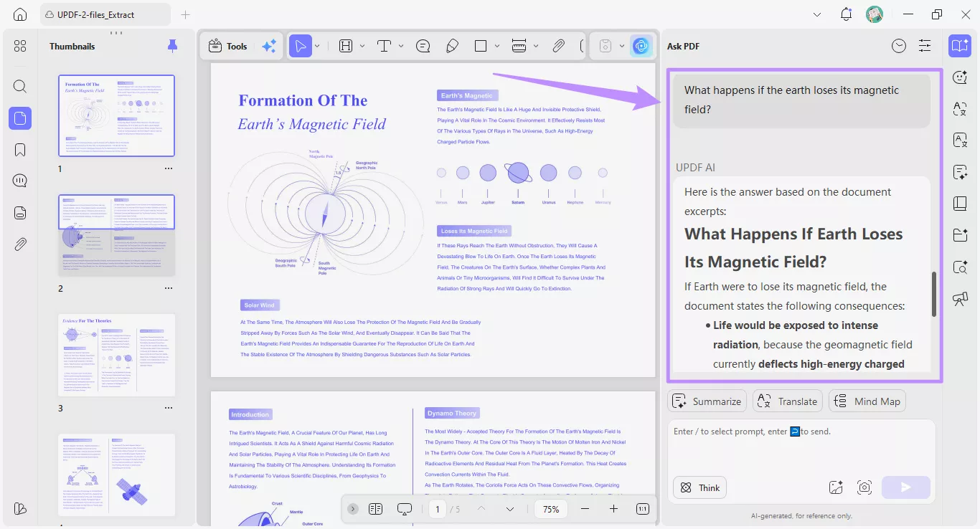Click the paperclip attachment tool in toolbar
The width and height of the screenshot is (980, 529).
click(x=559, y=46)
